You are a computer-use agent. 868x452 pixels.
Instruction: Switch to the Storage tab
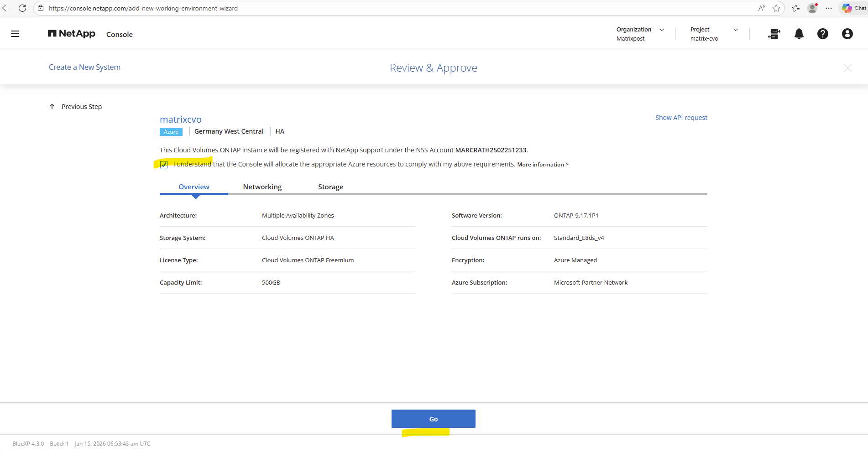[x=330, y=187]
